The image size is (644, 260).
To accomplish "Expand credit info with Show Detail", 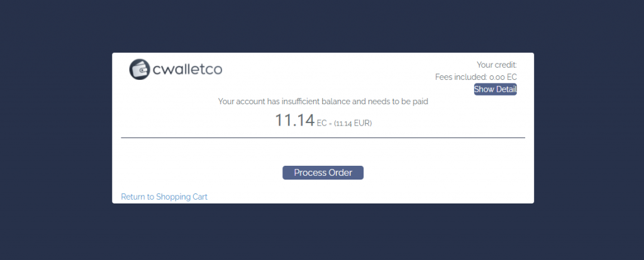I will 495,89.
